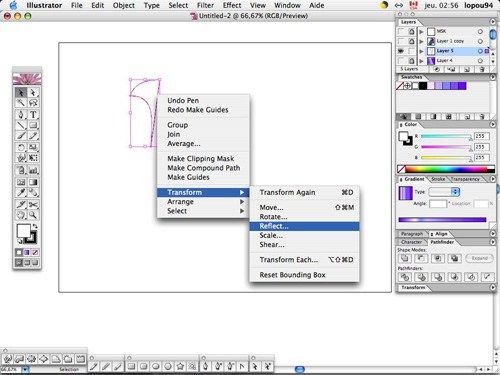This screenshot has height=375, width=500.
Task: Select the Eyedropper tool
Action: pos(21,193)
